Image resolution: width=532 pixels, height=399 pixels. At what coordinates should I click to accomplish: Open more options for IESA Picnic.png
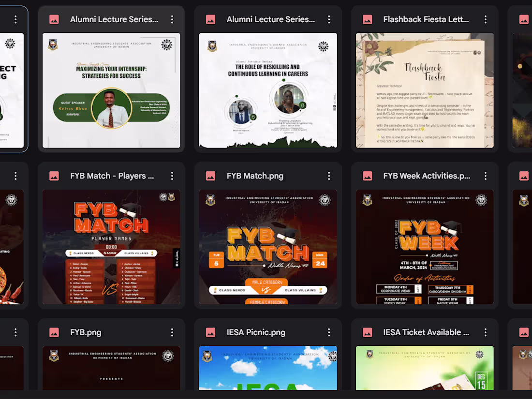click(x=329, y=332)
